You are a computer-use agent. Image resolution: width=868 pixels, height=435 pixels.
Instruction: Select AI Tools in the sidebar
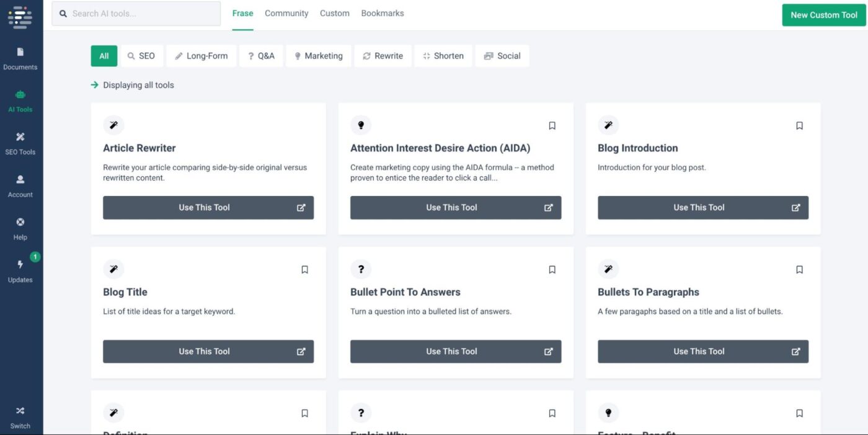[x=20, y=101]
